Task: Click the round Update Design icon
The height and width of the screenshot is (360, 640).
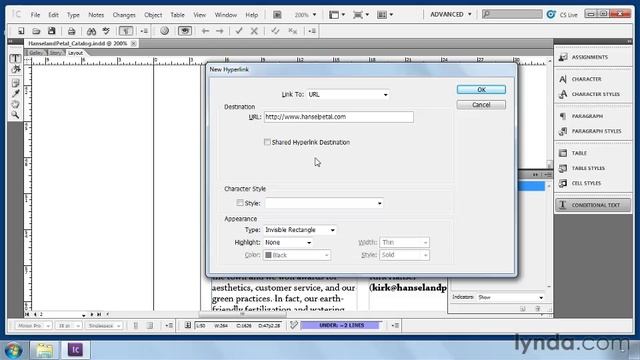Action: tap(164, 31)
